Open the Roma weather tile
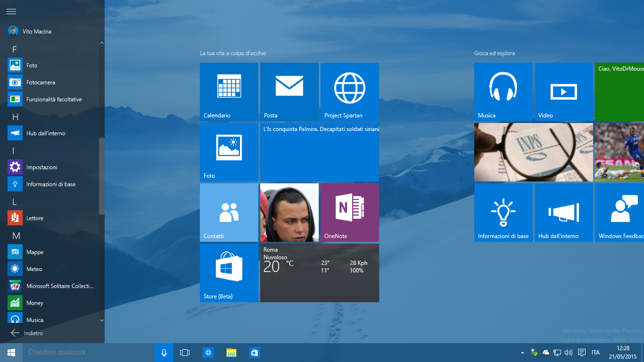644x362 pixels. pyautogui.click(x=320, y=273)
